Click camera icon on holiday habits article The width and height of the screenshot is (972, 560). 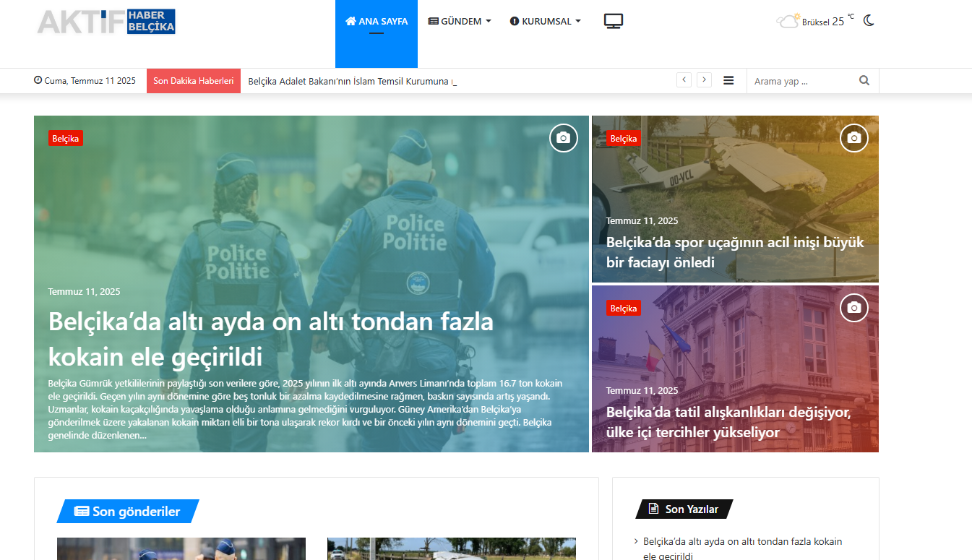pos(853,308)
